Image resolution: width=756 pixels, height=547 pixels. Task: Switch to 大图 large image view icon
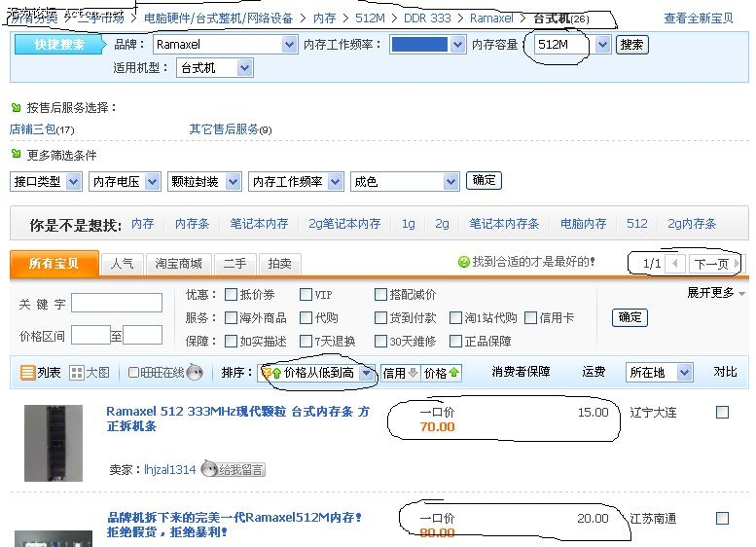[77, 373]
